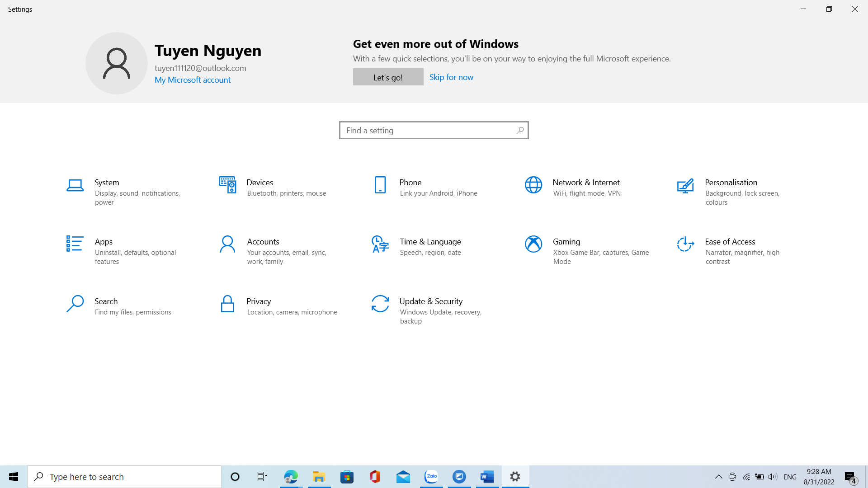The width and height of the screenshot is (868, 488).
Task: Open Personalisation settings icon
Action: click(x=685, y=185)
